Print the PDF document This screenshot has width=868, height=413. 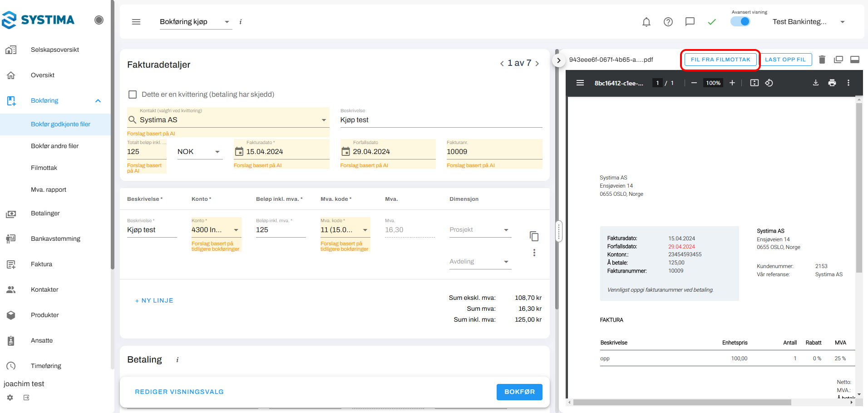pos(832,83)
